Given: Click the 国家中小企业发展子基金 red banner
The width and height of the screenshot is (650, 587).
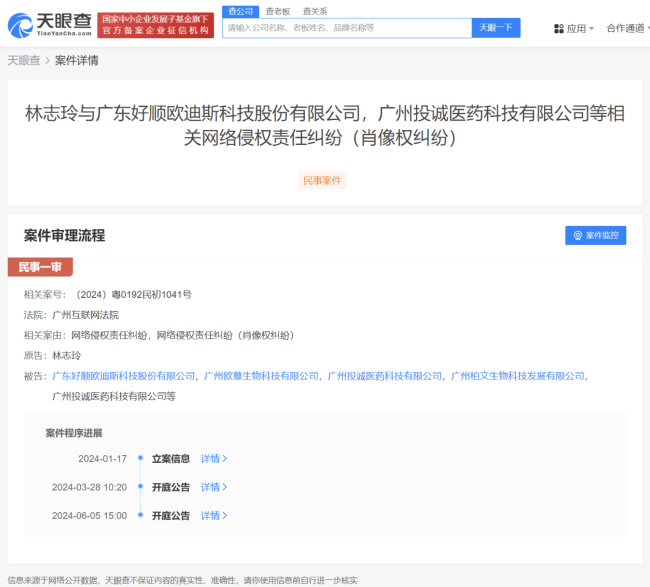Looking at the screenshot, I should 155,25.
